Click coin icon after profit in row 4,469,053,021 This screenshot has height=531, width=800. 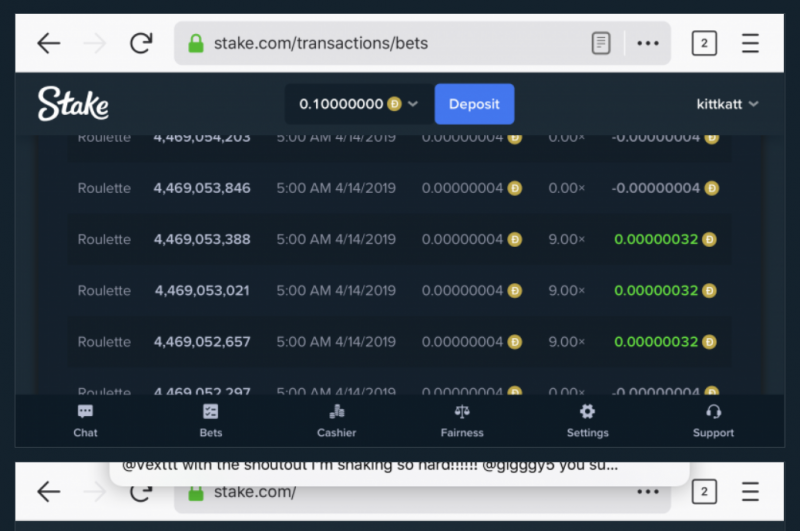pos(709,291)
